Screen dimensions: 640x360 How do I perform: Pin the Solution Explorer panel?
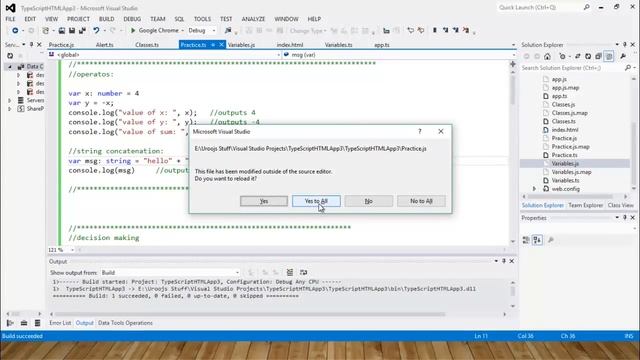624,44
